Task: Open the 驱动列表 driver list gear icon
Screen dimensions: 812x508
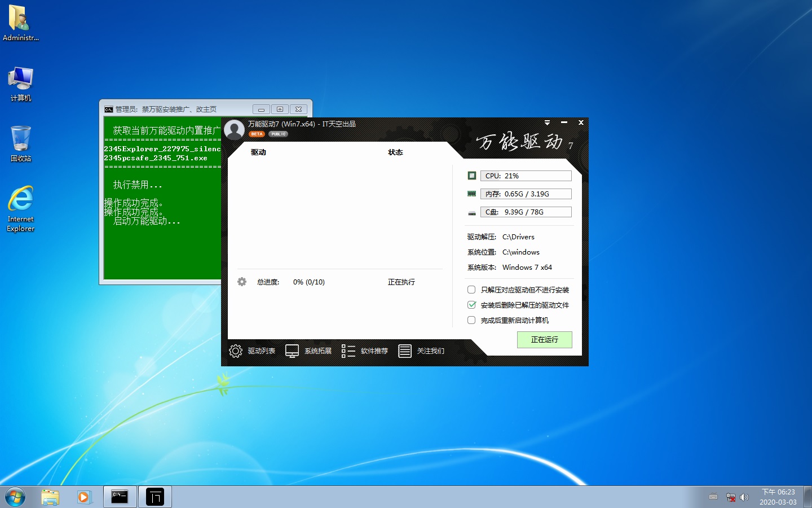Action: point(236,351)
